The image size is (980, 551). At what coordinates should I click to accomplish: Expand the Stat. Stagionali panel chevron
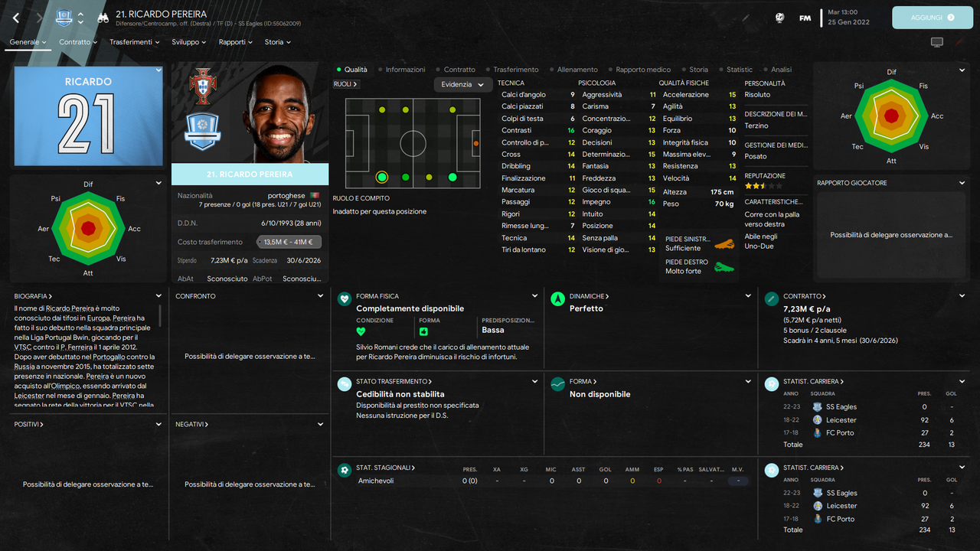pos(748,467)
